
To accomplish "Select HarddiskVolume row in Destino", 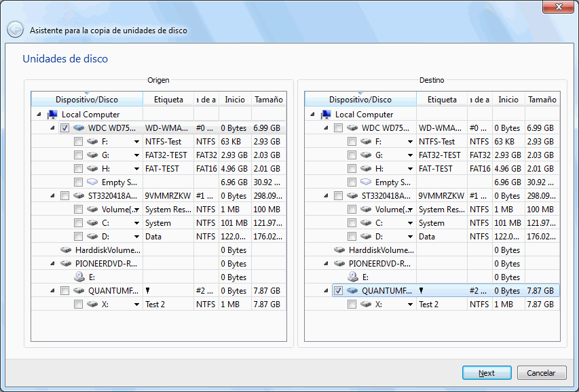I will (x=432, y=250).
